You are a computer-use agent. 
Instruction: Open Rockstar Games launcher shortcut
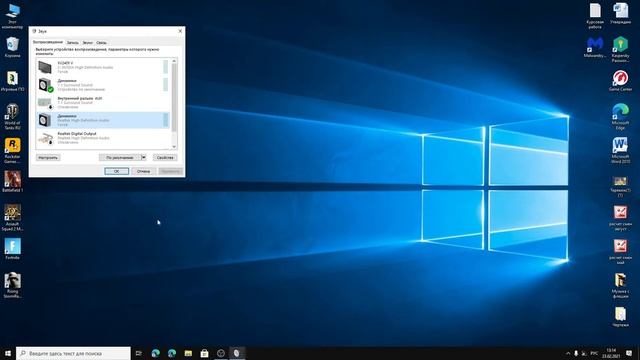(x=12, y=150)
